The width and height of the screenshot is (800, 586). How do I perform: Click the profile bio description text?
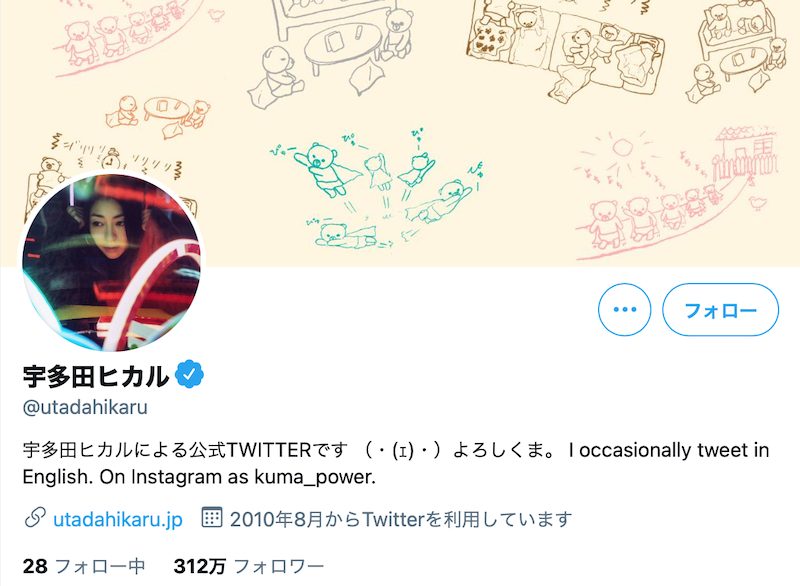pyautogui.click(x=395, y=464)
